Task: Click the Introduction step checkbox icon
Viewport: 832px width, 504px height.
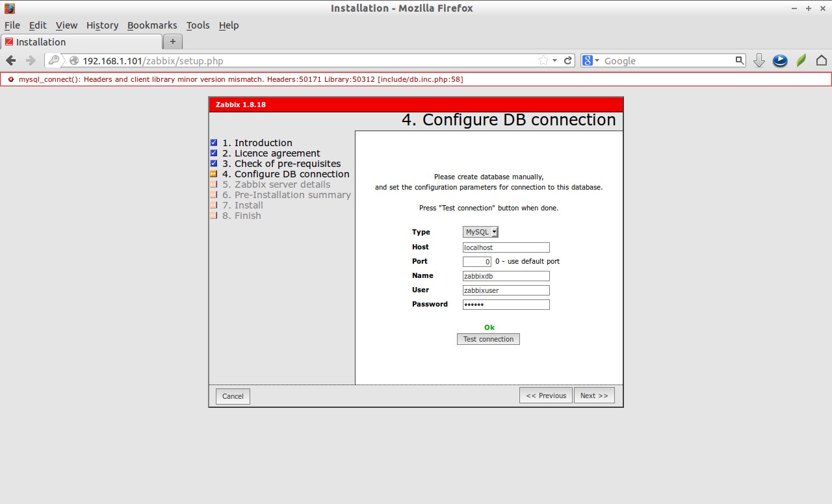Action: click(x=213, y=143)
